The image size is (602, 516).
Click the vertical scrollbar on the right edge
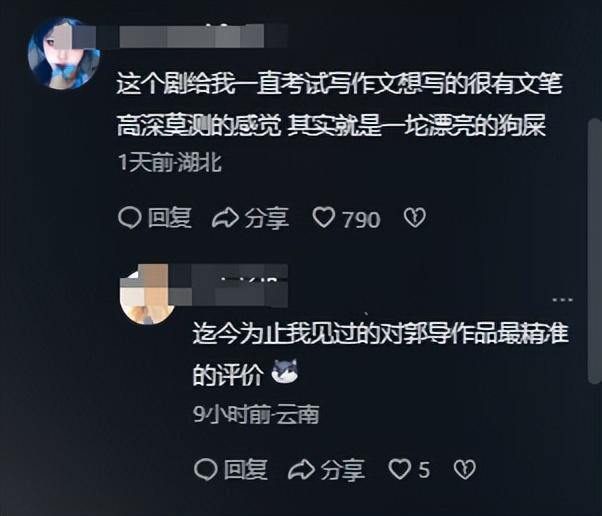point(595,251)
